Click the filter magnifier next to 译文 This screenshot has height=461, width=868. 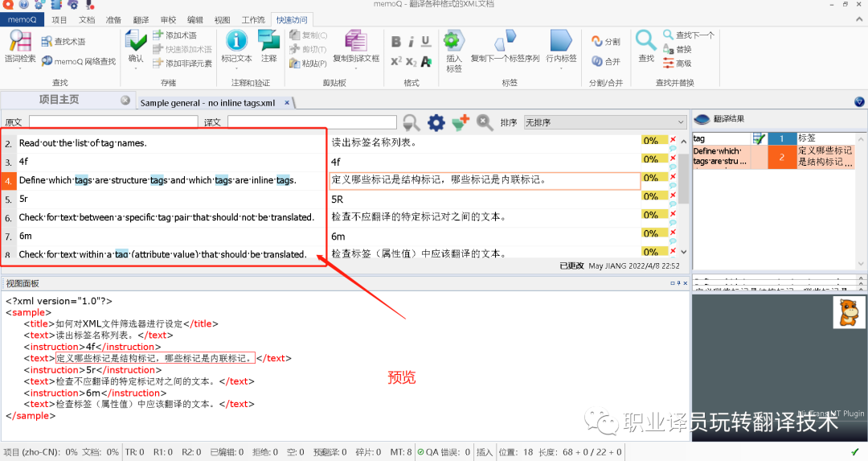pos(411,122)
